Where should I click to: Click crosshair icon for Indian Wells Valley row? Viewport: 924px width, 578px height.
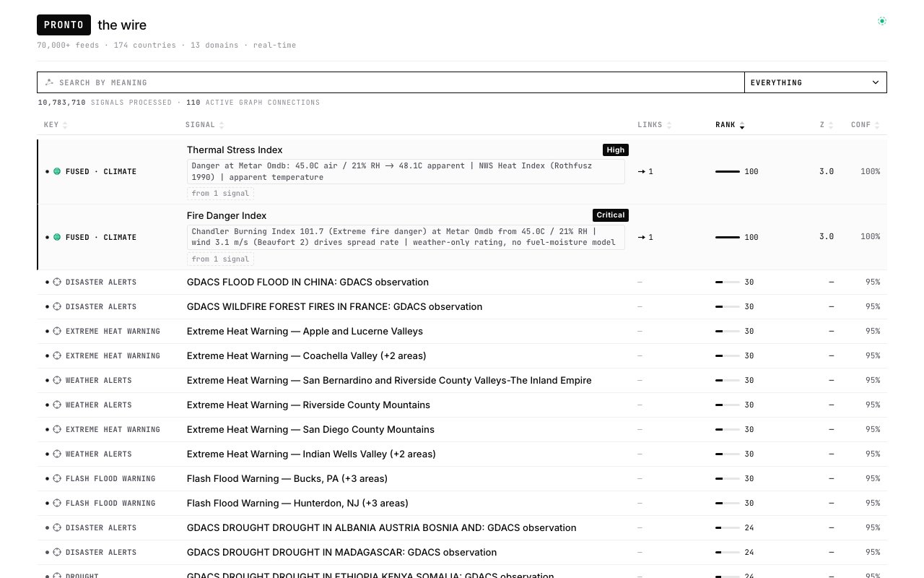[57, 454]
